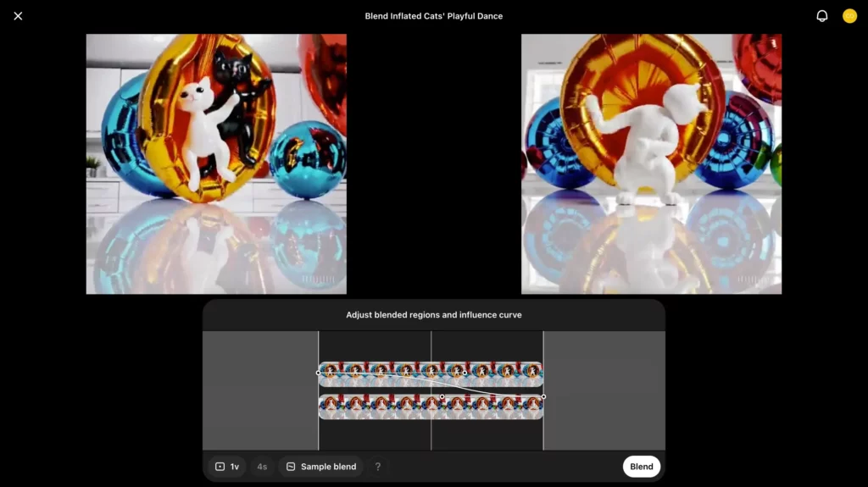
Task: Select the curve end point on lower clip
Action: coord(543,396)
